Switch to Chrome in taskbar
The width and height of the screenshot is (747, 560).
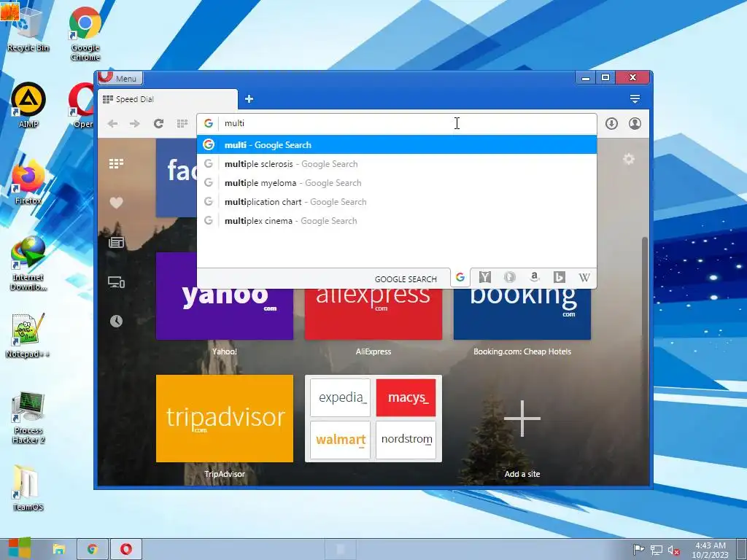pos(93,549)
